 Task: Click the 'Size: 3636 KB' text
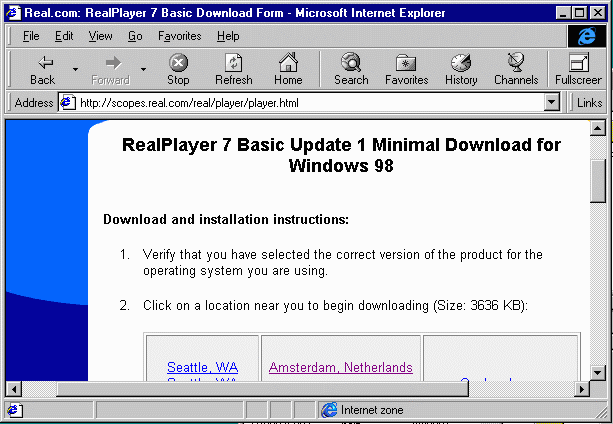click(479, 305)
